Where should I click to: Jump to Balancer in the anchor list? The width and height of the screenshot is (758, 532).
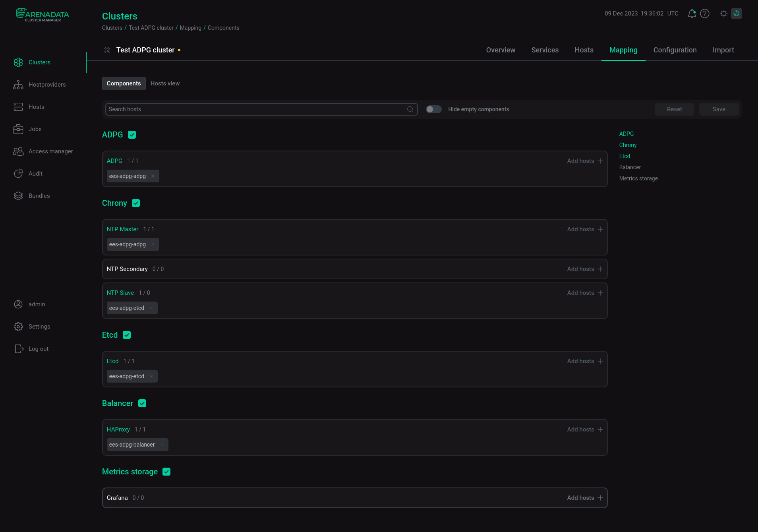630,167
